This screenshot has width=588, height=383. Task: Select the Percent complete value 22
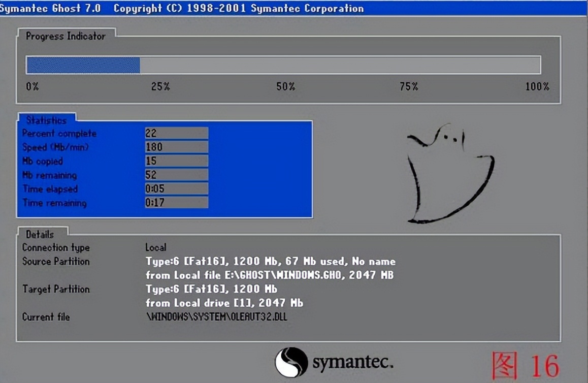(x=176, y=133)
